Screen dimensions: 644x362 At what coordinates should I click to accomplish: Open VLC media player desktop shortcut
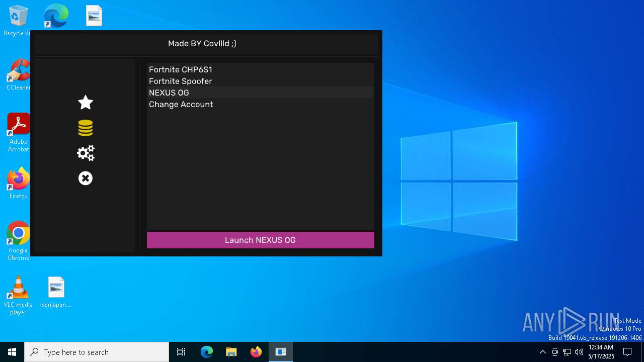click(x=19, y=296)
